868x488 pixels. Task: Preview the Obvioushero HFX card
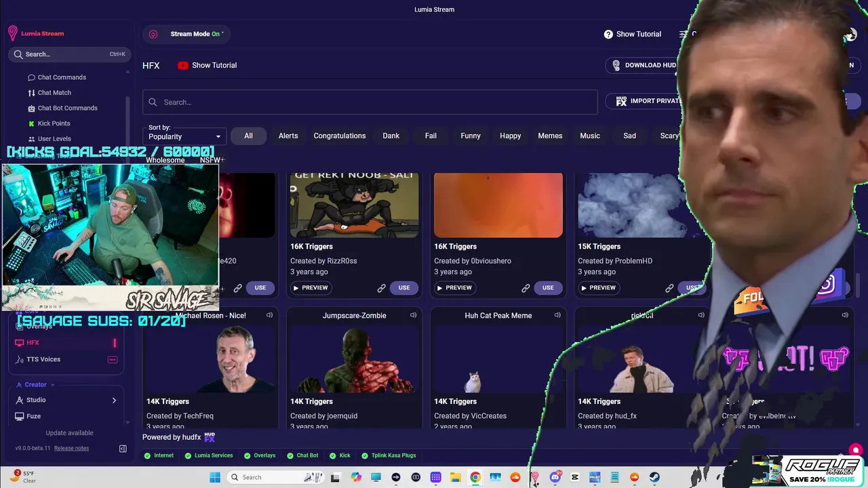tap(454, 287)
